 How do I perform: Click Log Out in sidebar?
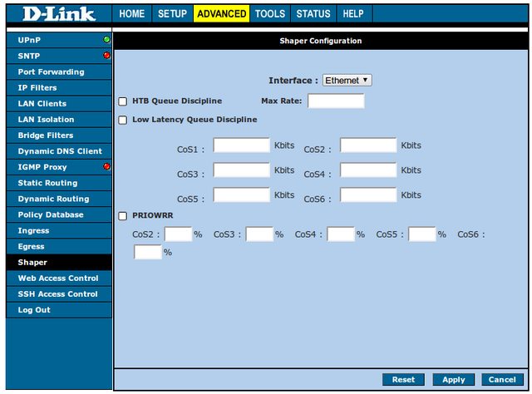coord(59,310)
